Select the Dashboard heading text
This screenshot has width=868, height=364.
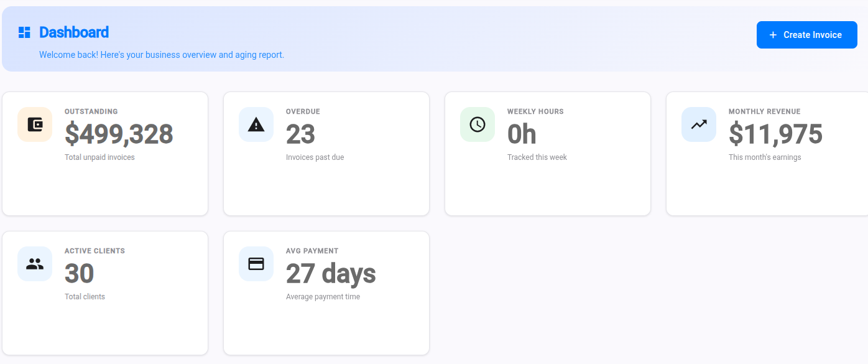coord(74,32)
